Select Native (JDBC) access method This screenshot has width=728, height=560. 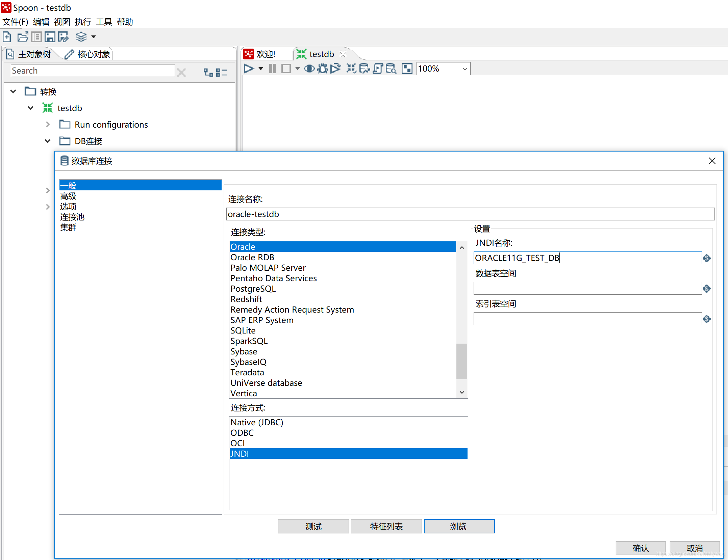pyautogui.click(x=348, y=422)
